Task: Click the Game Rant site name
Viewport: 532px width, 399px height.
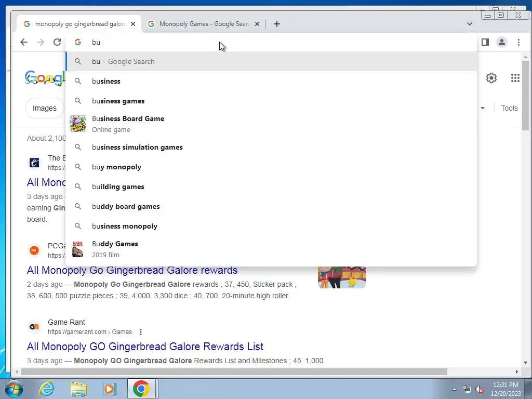Action: [x=66, y=322]
